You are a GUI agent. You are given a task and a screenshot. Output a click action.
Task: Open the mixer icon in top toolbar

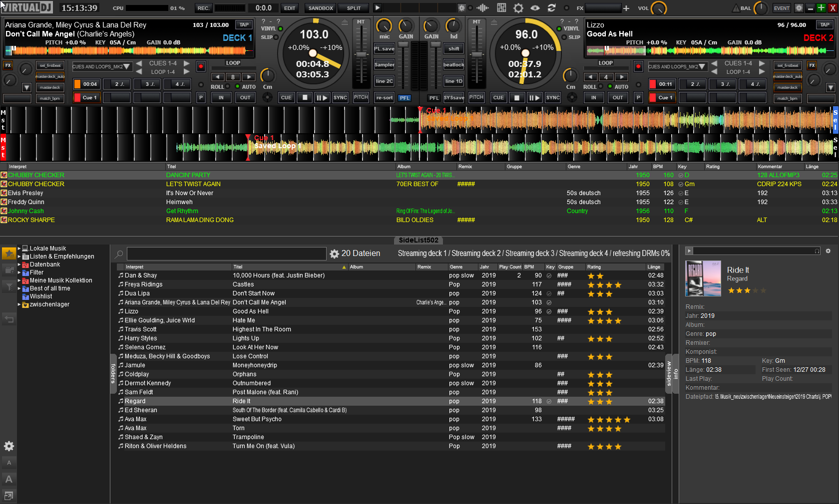501,8
